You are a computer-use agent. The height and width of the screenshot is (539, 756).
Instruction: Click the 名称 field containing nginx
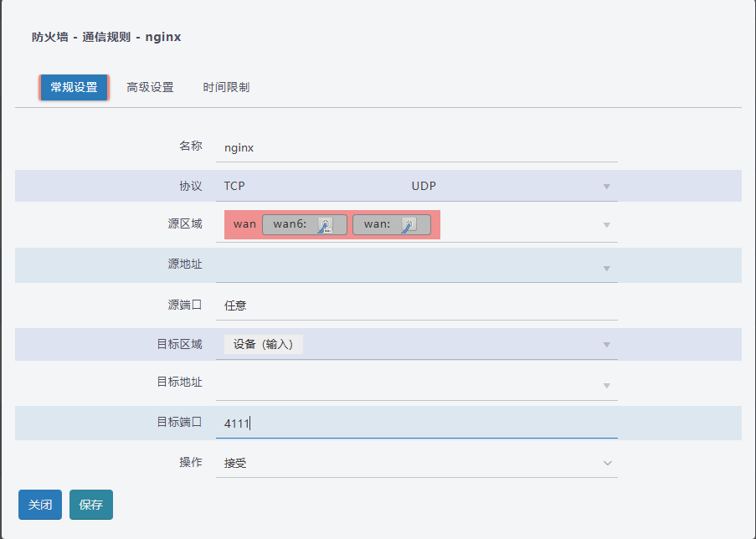click(x=417, y=147)
